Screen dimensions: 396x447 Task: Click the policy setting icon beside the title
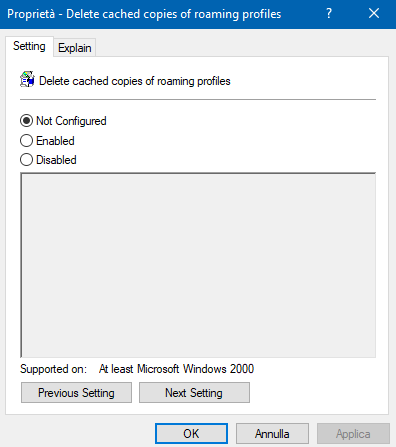[27, 79]
